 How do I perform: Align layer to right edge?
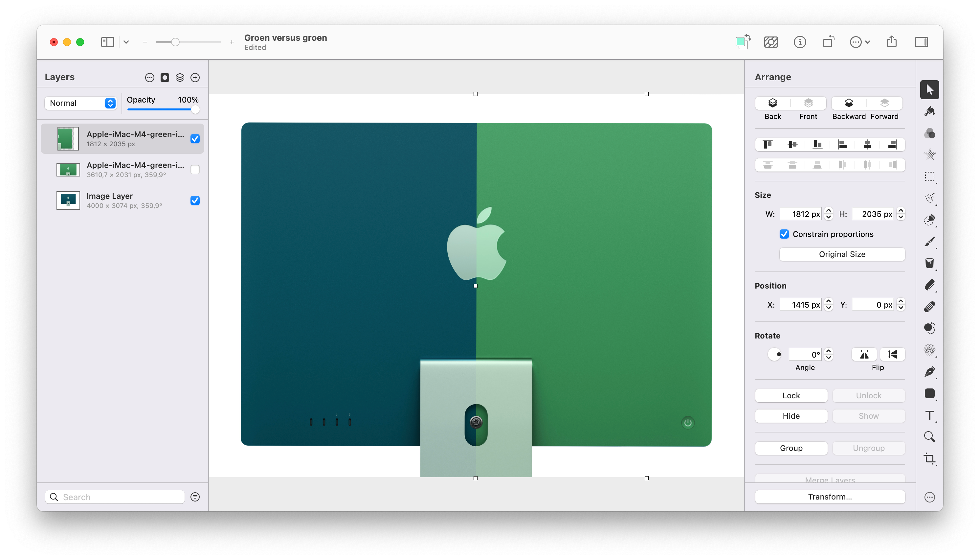coord(892,145)
